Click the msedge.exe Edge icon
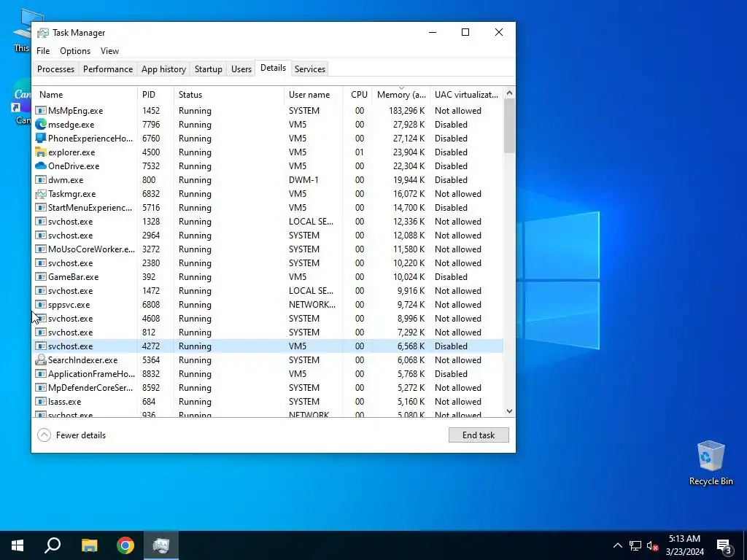 (x=41, y=124)
